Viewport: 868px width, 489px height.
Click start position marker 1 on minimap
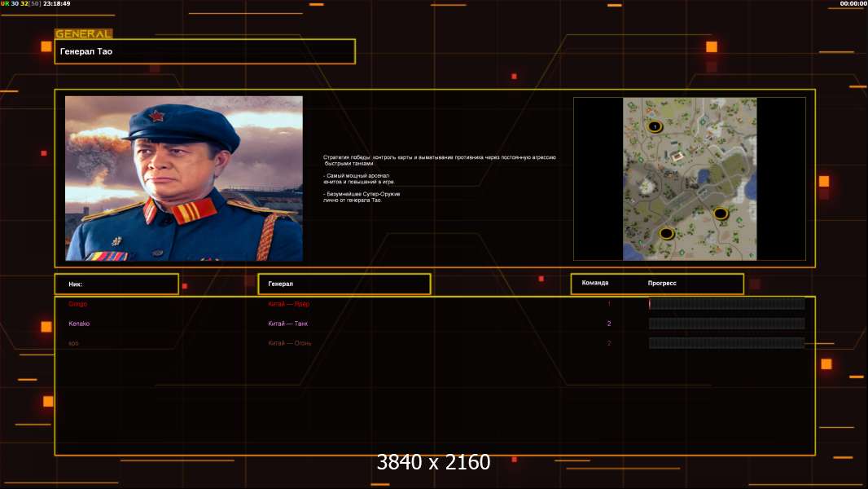[655, 126]
